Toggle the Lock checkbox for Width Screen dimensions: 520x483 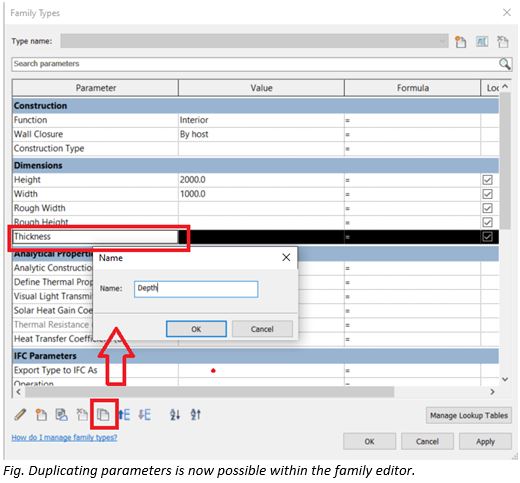tap(487, 194)
